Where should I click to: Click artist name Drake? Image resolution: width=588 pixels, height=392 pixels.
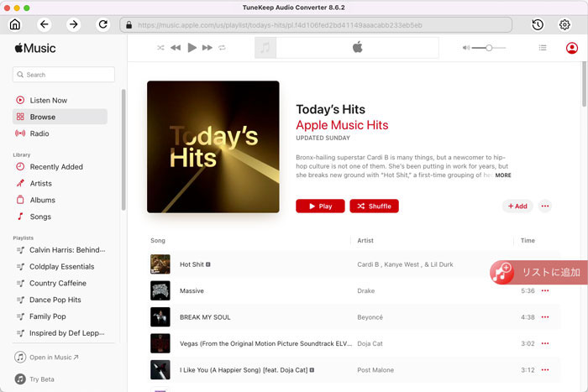coord(366,290)
